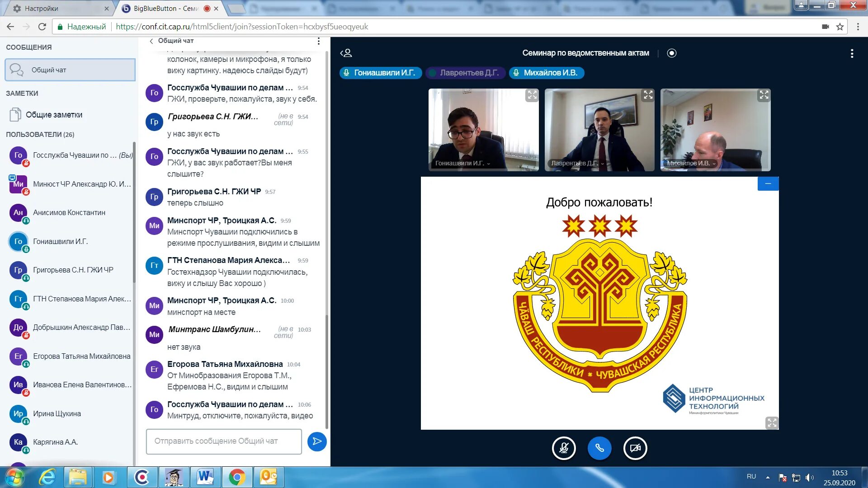Viewport: 868px width, 488px height.
Task: Click the recording indicator next to the title
Action: (x=672, y=53)
